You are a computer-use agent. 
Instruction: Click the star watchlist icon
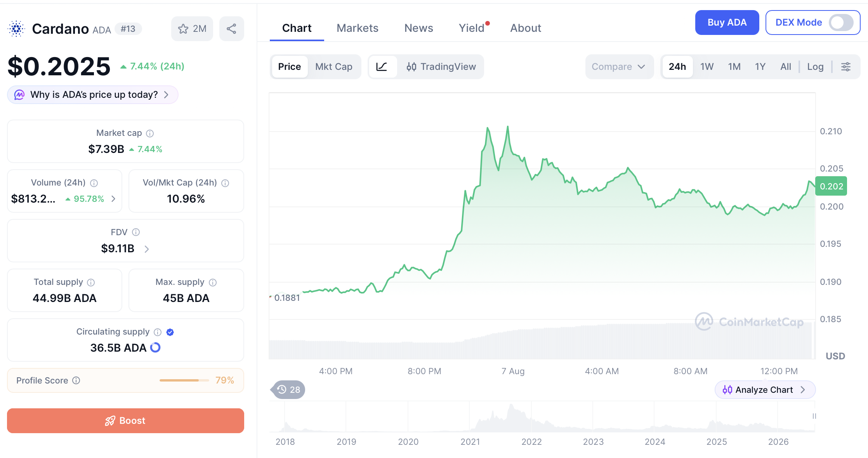click(183, 29)
